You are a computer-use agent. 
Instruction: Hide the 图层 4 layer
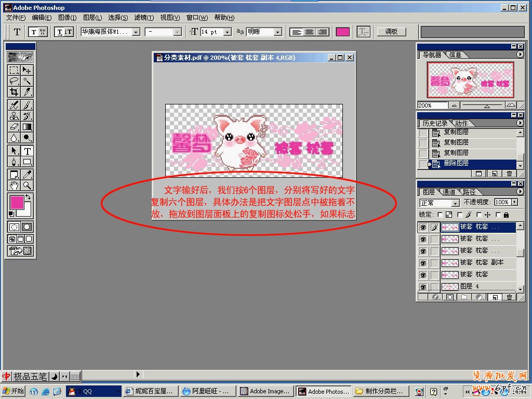(x=423, y=287)
